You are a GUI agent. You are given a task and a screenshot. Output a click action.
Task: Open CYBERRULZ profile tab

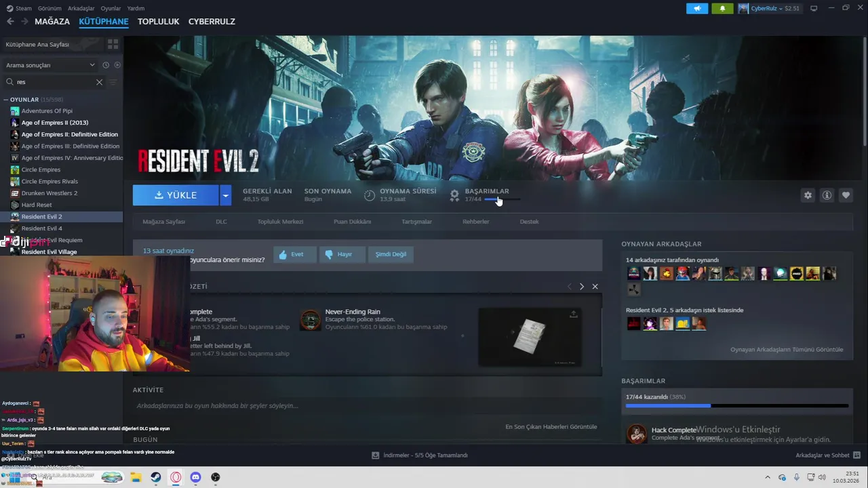(212, 22)
